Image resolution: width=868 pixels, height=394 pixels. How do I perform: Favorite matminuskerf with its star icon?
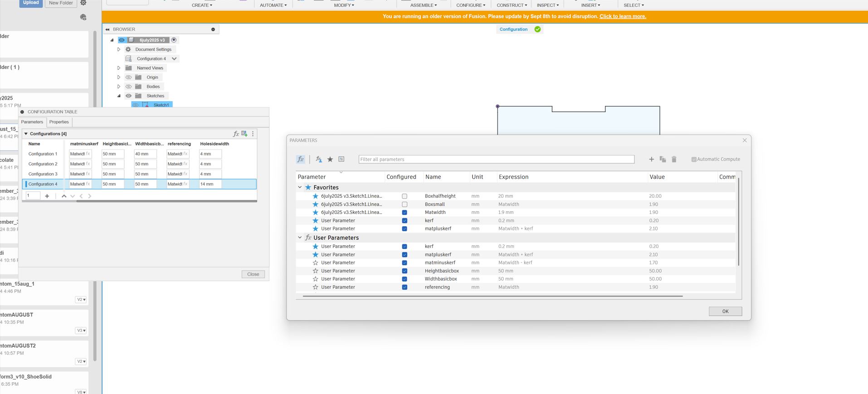click(316, 263)
